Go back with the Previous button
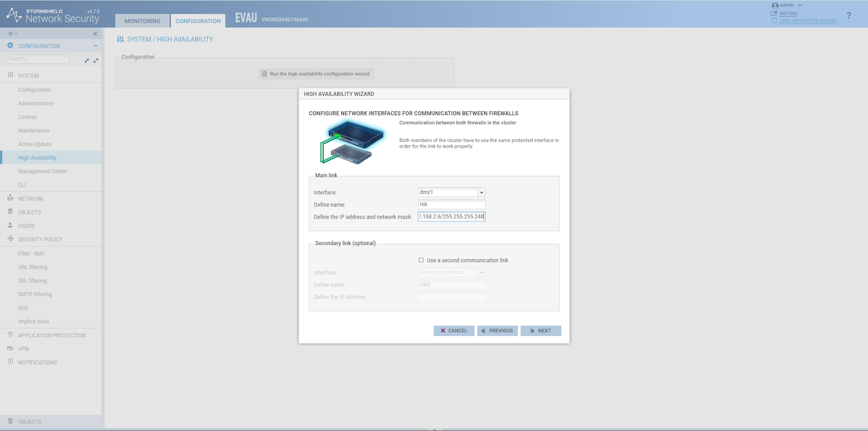 (x=497, y=331)
